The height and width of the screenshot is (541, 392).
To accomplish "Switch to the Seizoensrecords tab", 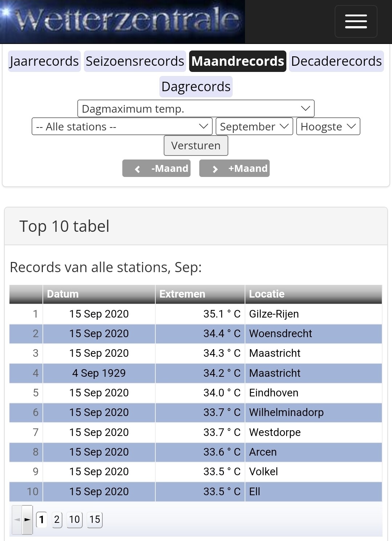I will (135, 61).
